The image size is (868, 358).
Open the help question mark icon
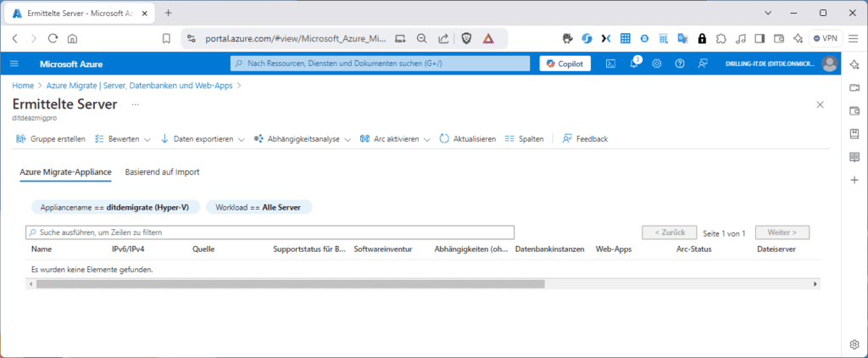pyautogui.click(x=680, y=64)
